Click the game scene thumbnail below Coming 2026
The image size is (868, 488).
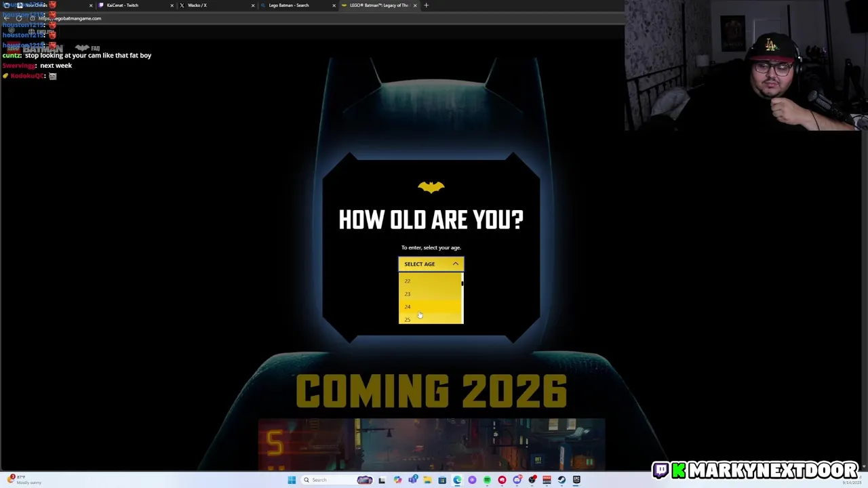pos(431,444)
